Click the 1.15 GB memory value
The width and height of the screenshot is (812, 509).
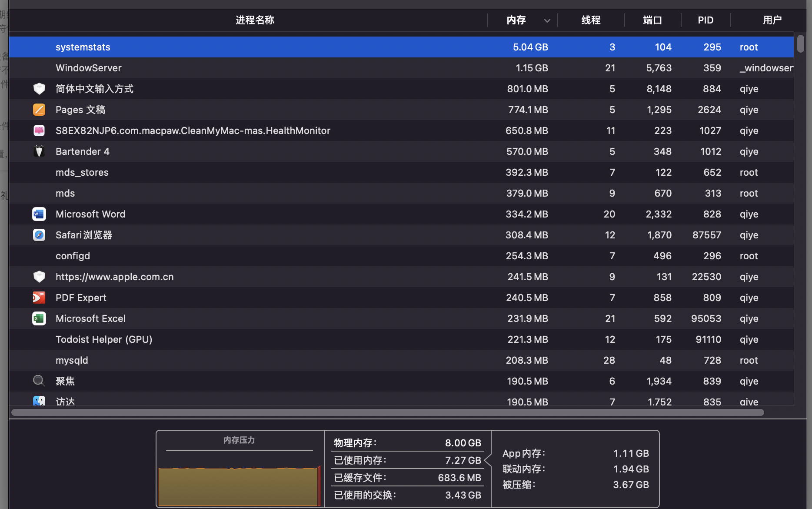tap(532, 68)
